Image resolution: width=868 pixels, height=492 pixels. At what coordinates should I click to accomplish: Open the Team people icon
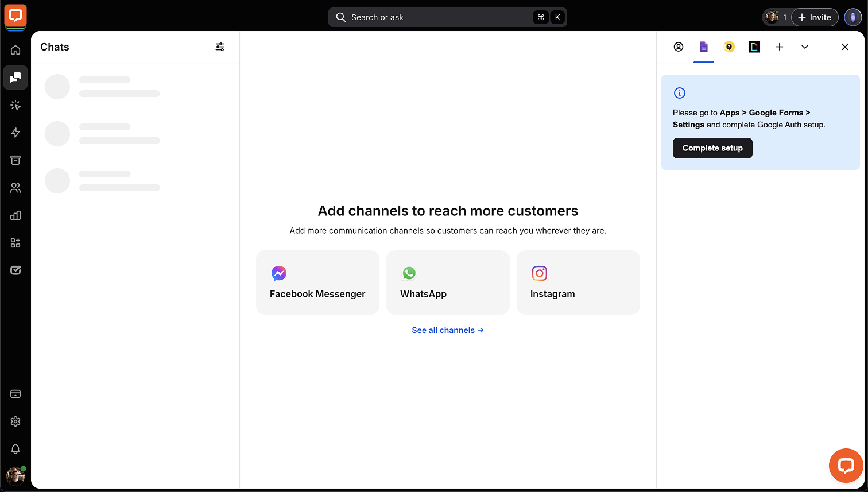pyautogui.click(x=15, y=188)
